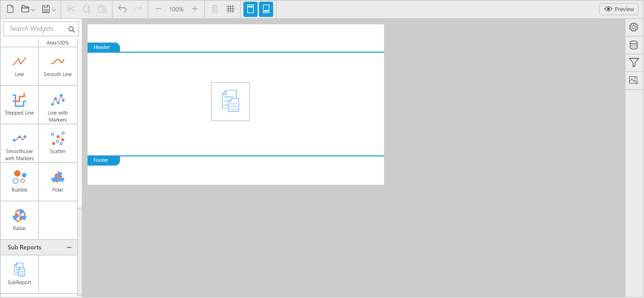Click the Delete trash icon
Screen dimensions: 644x298
(x=215, y=9)
